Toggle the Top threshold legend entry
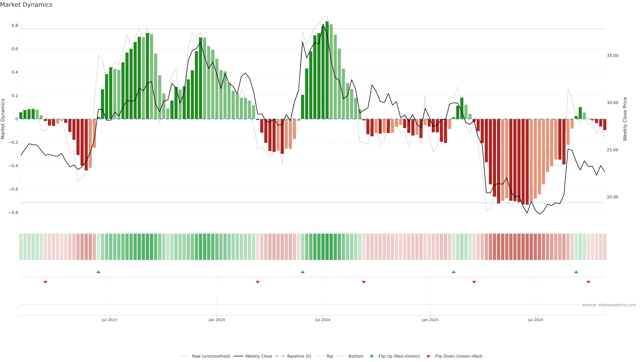 point(330,356)
